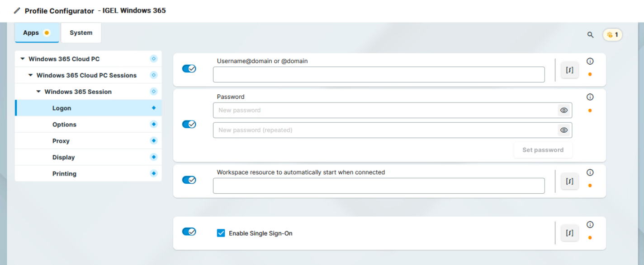Image resolution: width=644 pixels, height=265 pixels.
Task: Toggle the Password parameter switch
Action: point(189,124)
